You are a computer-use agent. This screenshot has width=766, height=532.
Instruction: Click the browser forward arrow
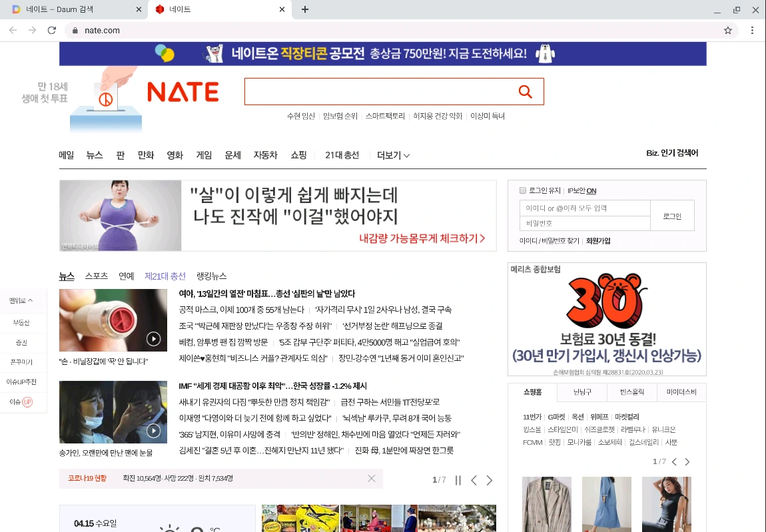[32, 30]
